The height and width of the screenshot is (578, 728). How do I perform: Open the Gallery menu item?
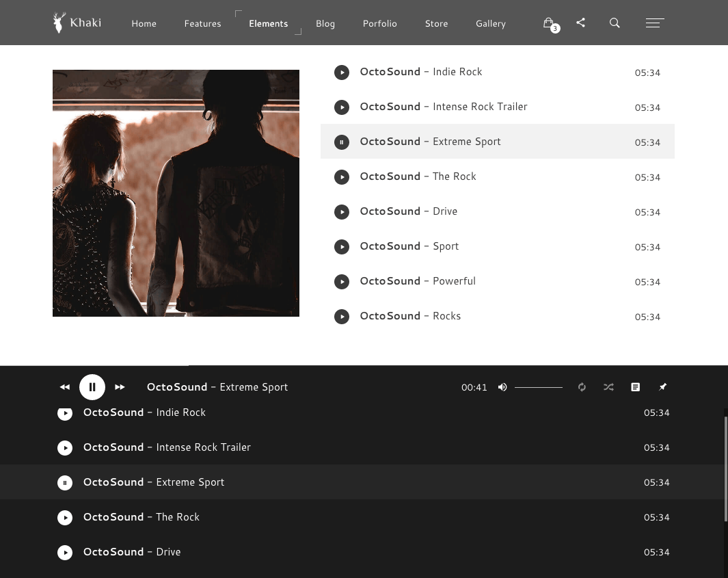490,23
